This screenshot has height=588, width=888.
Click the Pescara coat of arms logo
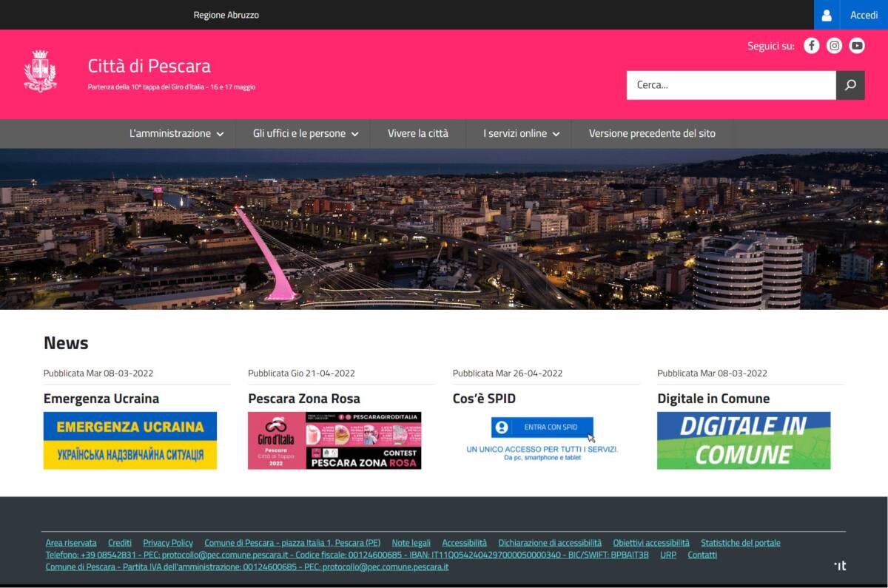tap(40, 71)
